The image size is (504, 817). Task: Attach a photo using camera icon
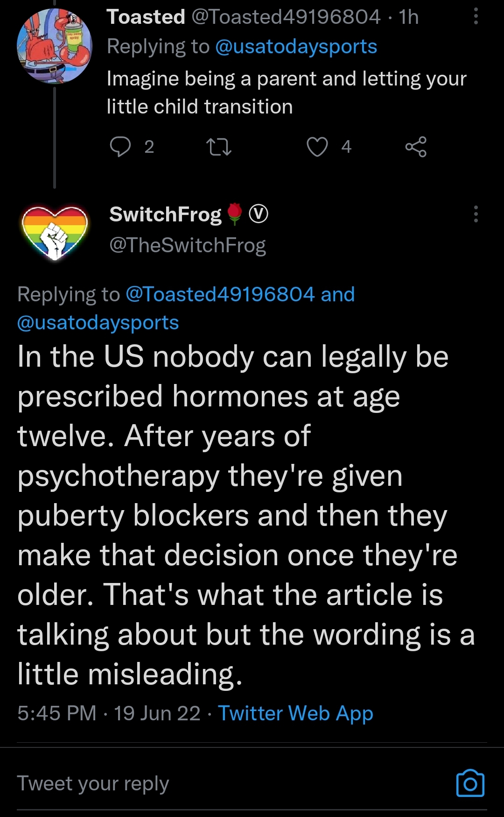coord(470,783)
